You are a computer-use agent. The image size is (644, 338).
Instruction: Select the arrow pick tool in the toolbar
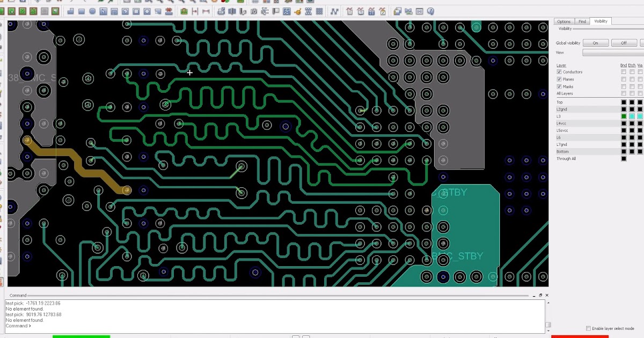(103, 11)
